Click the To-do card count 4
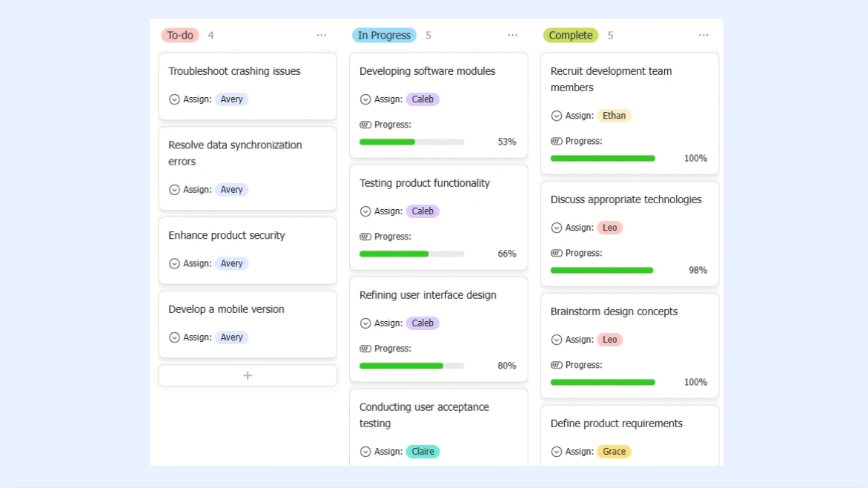Screen dimensions: 868x488 point(211,36)
